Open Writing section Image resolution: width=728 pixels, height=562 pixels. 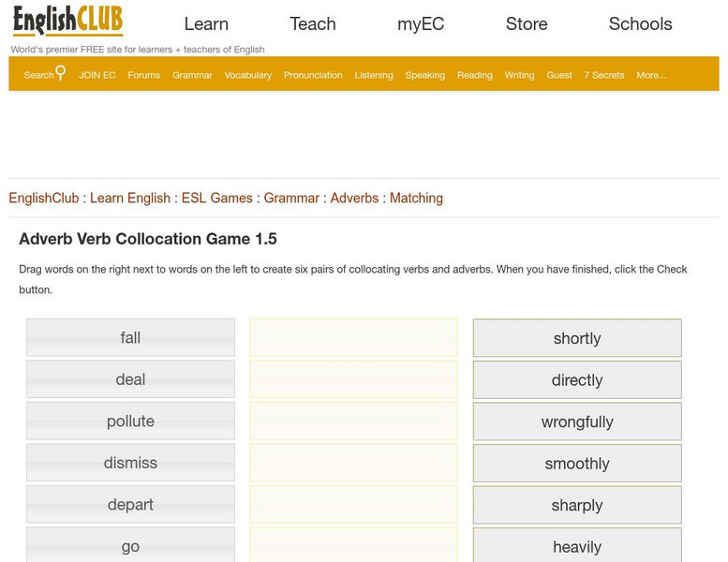[519, 75]
